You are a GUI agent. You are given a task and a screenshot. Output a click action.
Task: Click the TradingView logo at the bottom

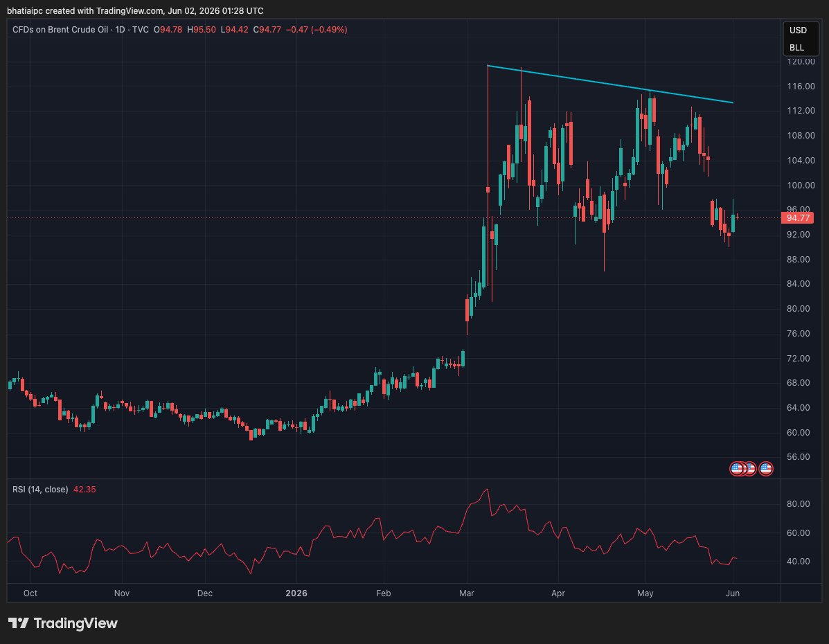pyautogui.click(x=63, y=623)
